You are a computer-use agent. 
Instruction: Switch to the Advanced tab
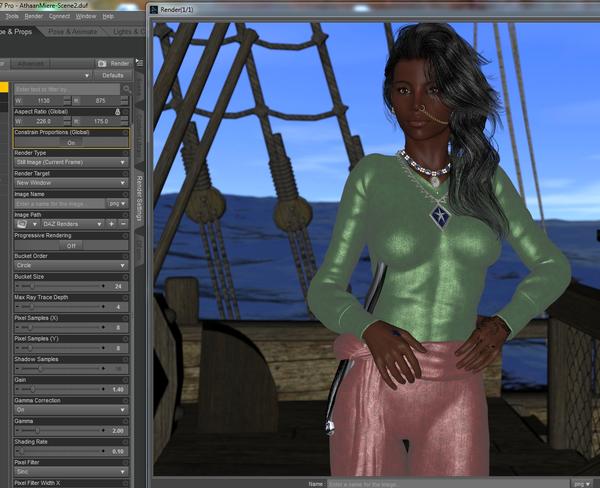tap(31, 64)
